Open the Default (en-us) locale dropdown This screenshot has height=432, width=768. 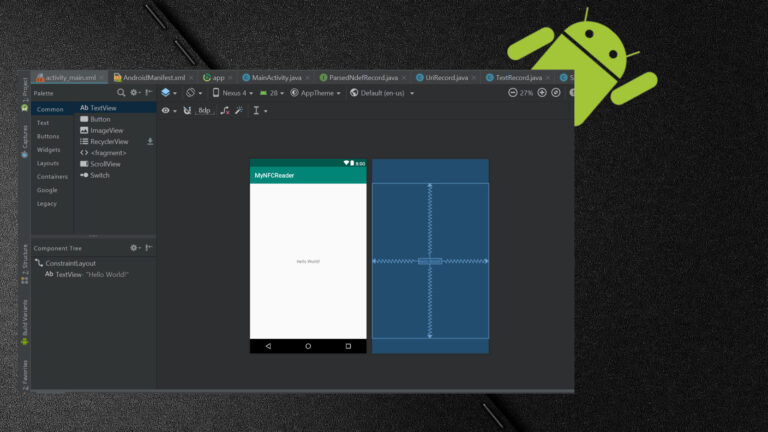click(x=382, y=93)
